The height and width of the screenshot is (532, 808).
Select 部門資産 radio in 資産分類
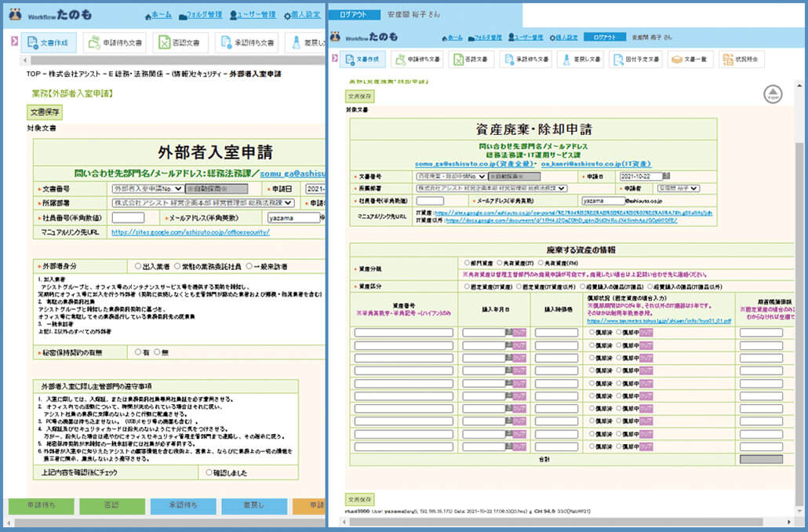click(x=466, y=263)
